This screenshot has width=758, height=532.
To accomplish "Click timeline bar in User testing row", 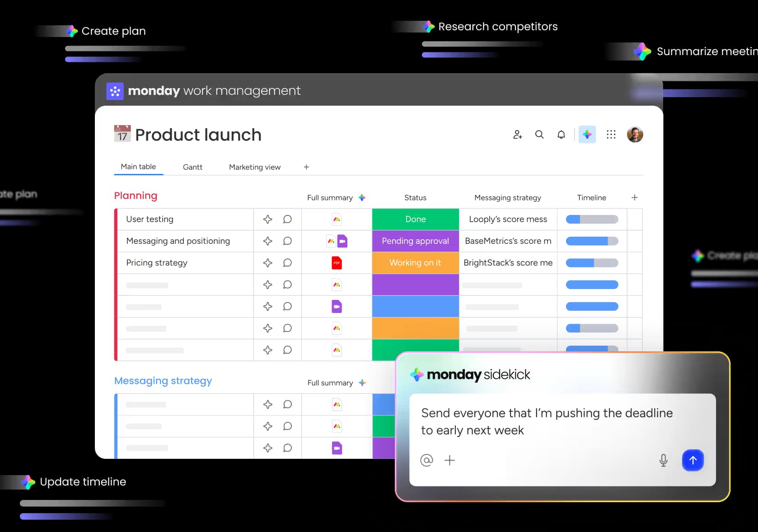I will (592, 219).
